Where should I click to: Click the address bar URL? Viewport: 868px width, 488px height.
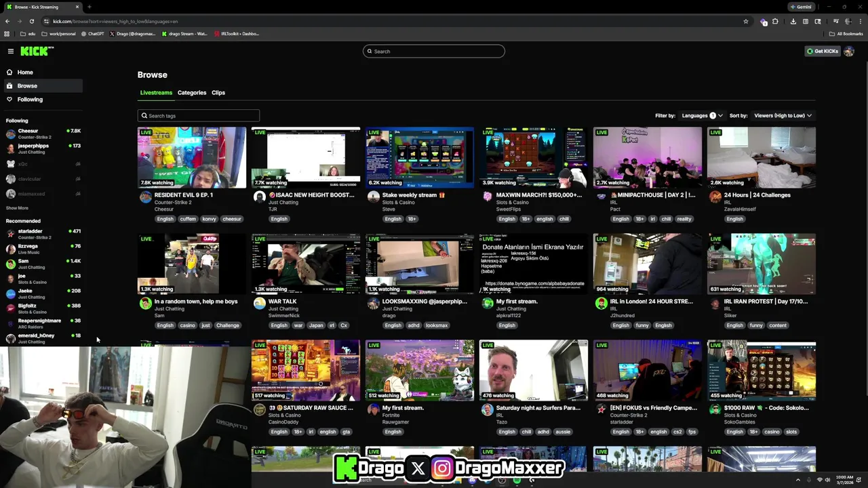tap(115, 21)
